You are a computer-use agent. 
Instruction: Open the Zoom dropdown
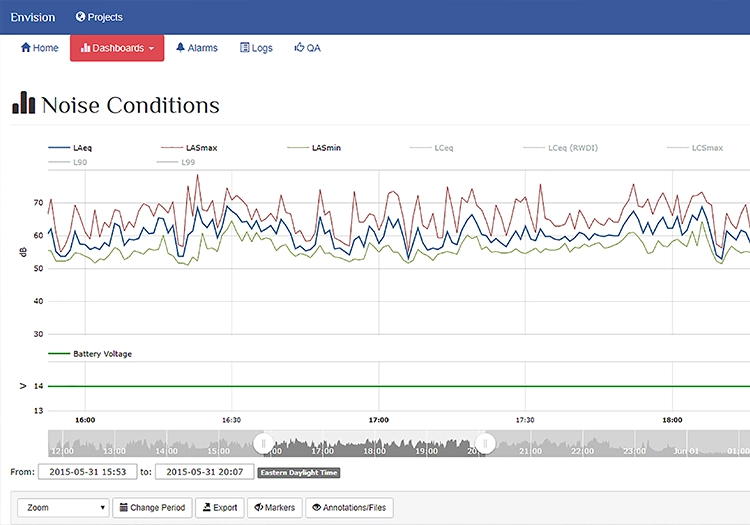coord(63,508)
